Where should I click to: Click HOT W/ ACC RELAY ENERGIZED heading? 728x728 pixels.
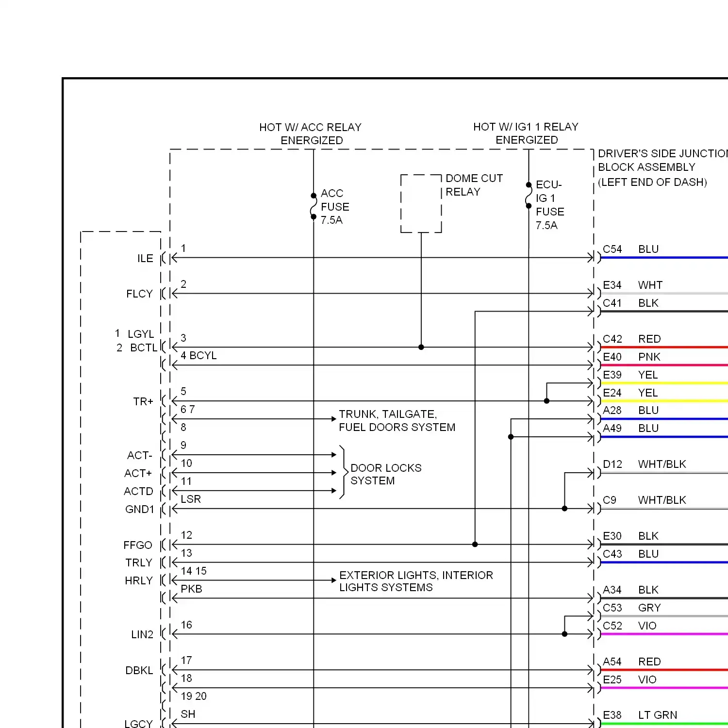pyautogui.click(x=311, y=133)
